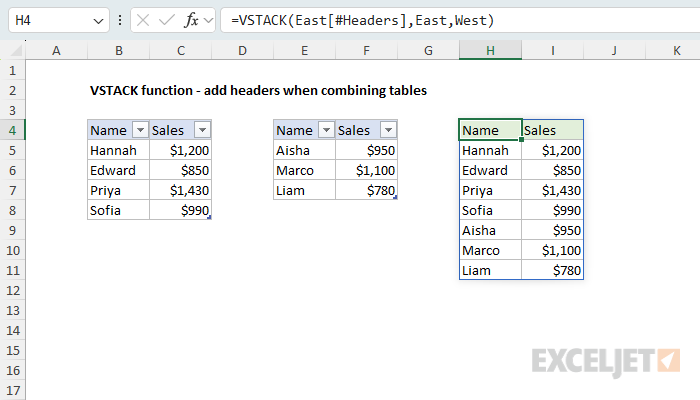Click the Enter checkmark formula button
This screenshot has height=400, width=700.
167,20
